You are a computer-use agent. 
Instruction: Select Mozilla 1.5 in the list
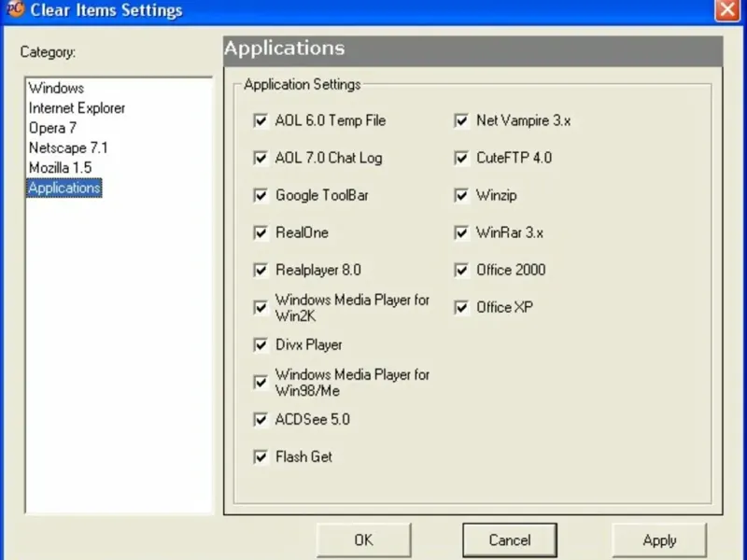tap(60, 168)
